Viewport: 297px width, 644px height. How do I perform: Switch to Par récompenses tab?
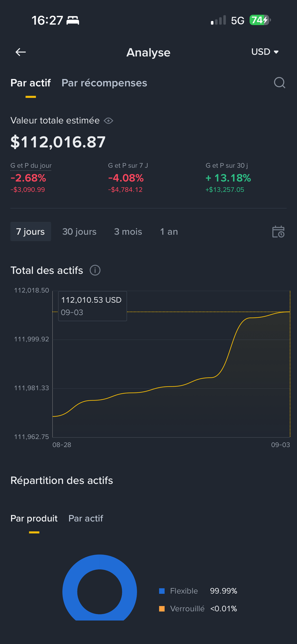click(x=104, y=83)
